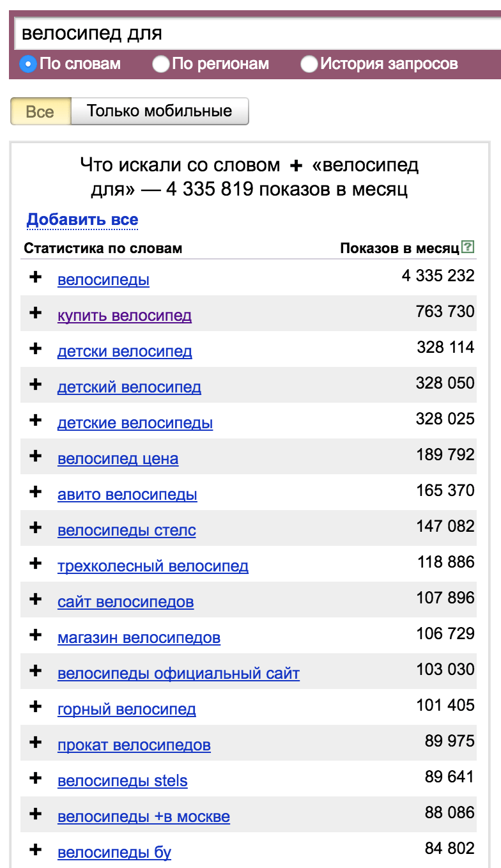The image size is (501, 868).
Task: Select the 'Все' devices tab
Action: click(x=40, y=111)
